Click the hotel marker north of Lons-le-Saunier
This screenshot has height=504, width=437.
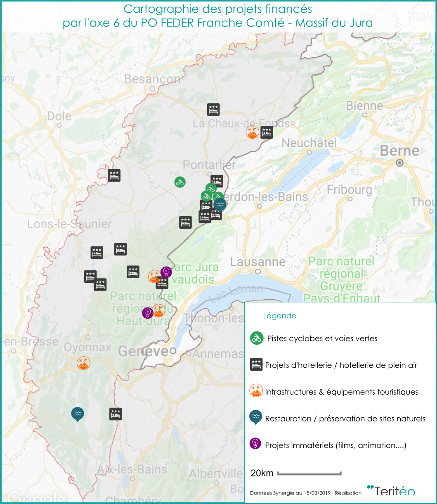(114, 175)
